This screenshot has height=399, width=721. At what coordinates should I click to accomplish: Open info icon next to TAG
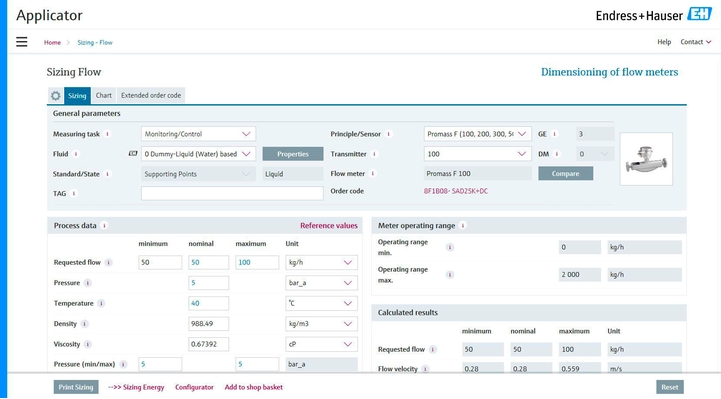74,194
